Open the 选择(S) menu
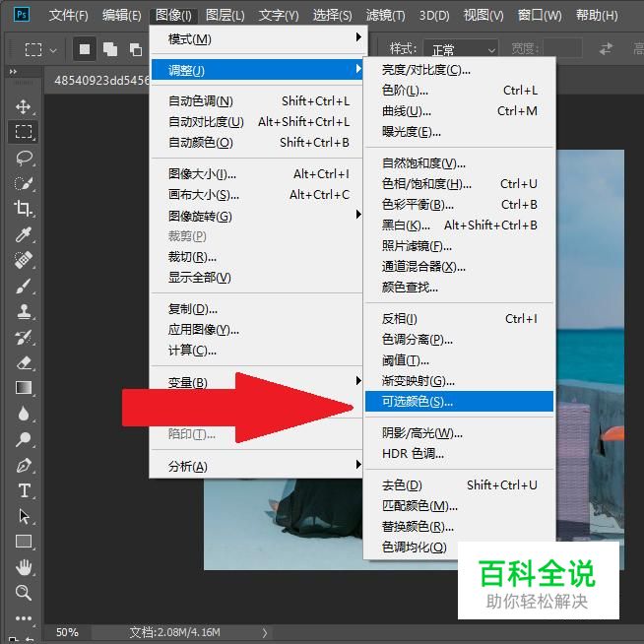 (x=332, y=15)
